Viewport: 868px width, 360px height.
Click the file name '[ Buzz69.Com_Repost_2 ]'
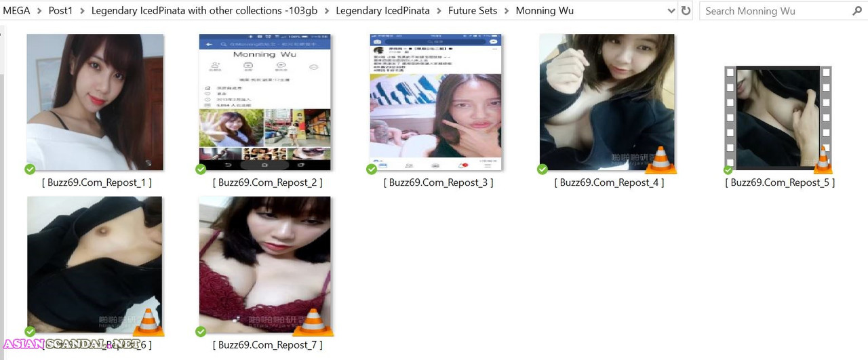267,182
